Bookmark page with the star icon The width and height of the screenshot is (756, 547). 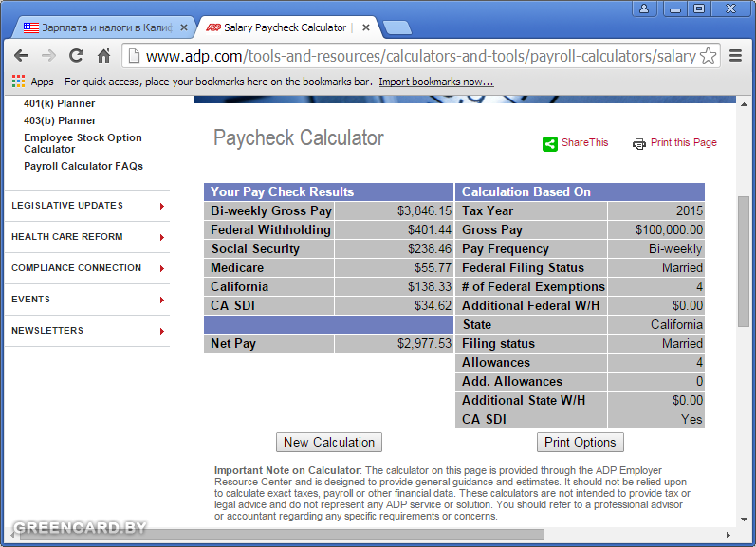pos(708,56)
